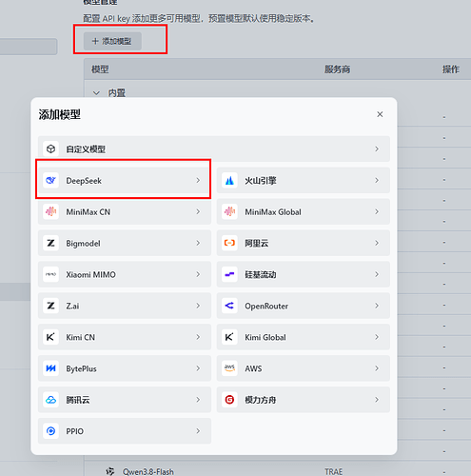Click the Qwen3.8-Flash model icon
The width and height of the screenshot is (471, 476).
110,471
